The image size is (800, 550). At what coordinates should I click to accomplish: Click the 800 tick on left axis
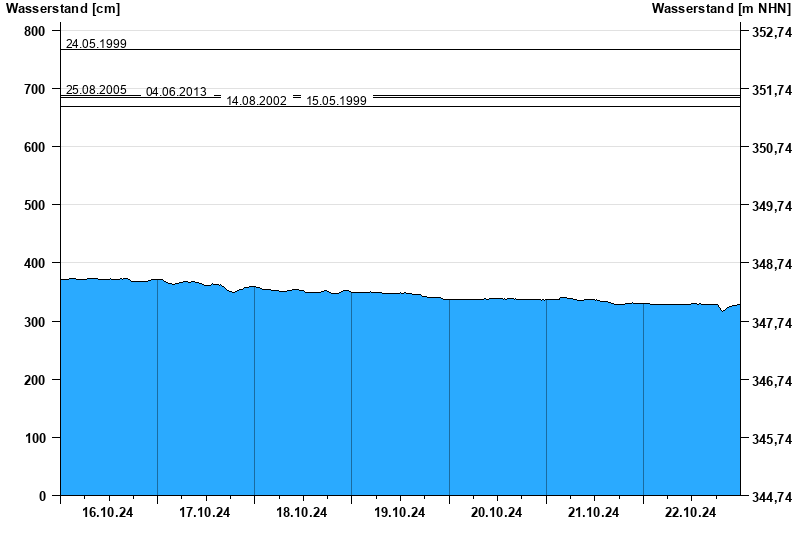coord(35,31)
